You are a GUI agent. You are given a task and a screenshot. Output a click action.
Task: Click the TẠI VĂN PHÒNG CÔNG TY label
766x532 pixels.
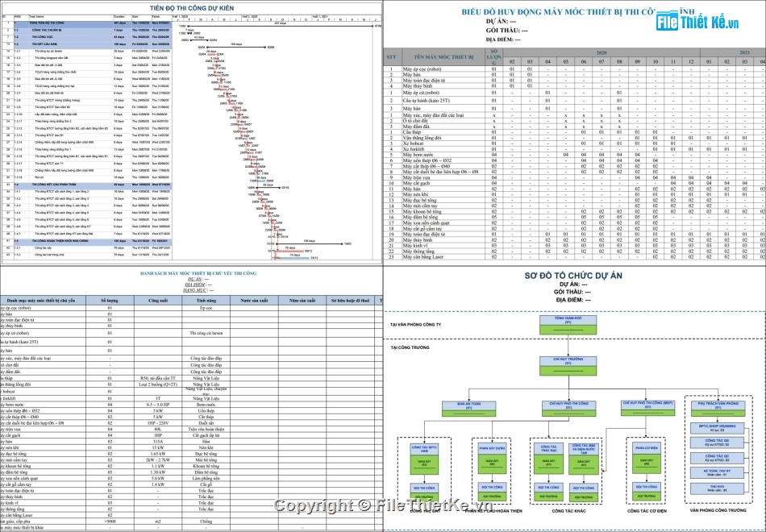pyautogui.click(x=416, y=324)
